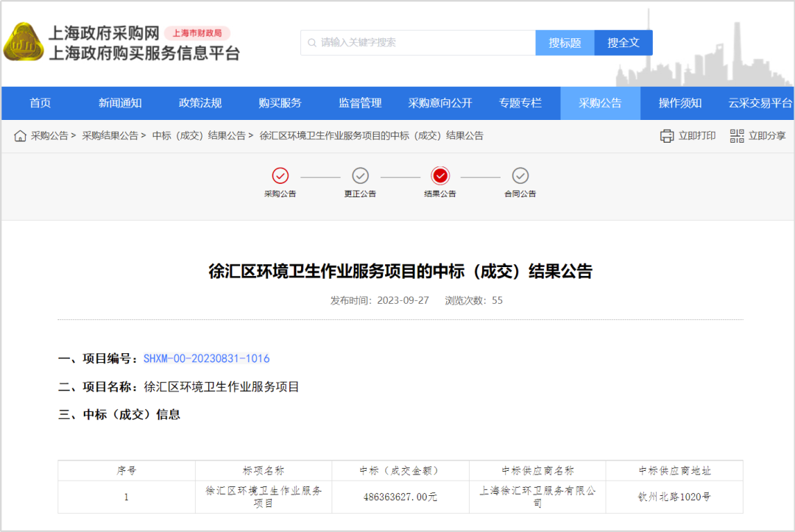Click the 搜全文 search button
Screen dimensions: 795x532
623,42
